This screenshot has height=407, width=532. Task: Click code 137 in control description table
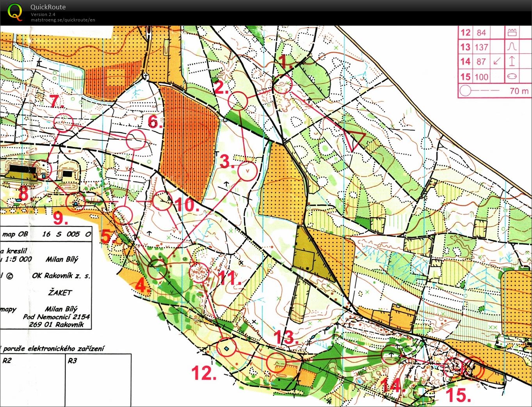click(x=481, y=47)
